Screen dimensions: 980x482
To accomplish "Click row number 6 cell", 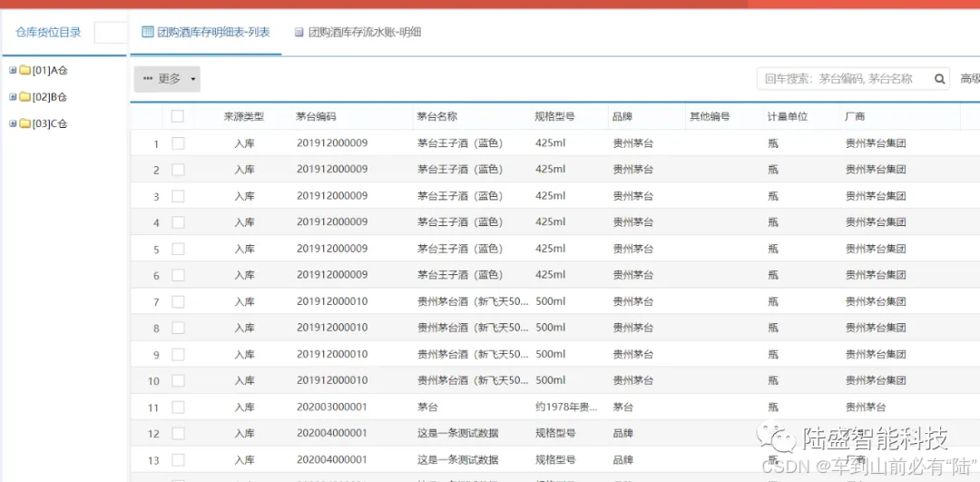I will pyautogui.click(x=156, y=276).
